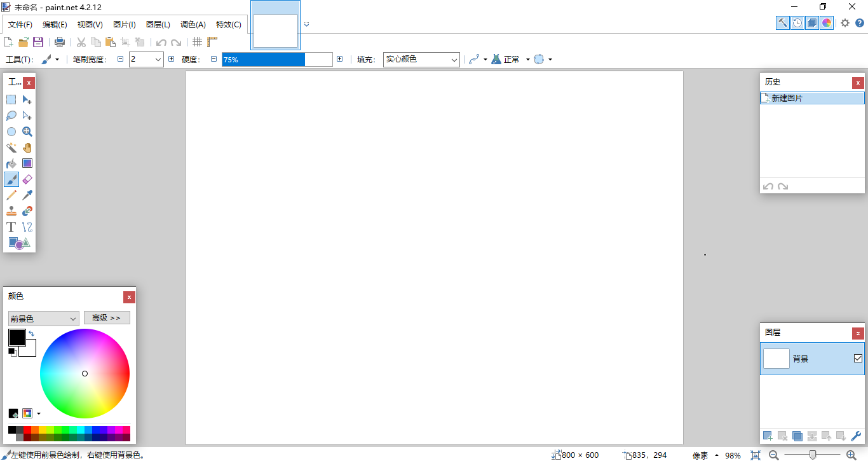Viewport: 868px width, 461px height.
Task: Toggle pixel grid display in toolbar
Action: 198,42
